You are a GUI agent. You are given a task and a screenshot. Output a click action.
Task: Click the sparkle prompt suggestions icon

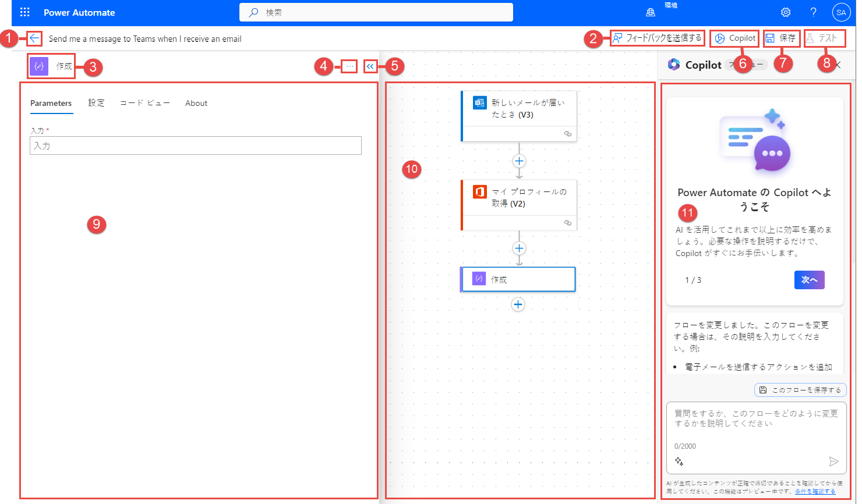(x=679, y=462)
